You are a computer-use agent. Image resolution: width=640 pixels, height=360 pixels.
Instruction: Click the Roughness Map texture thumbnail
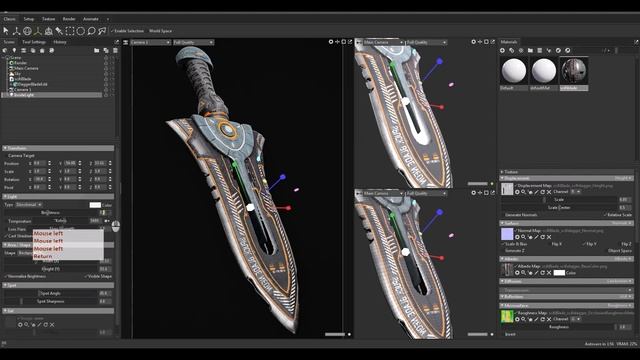tap(507, 317)
